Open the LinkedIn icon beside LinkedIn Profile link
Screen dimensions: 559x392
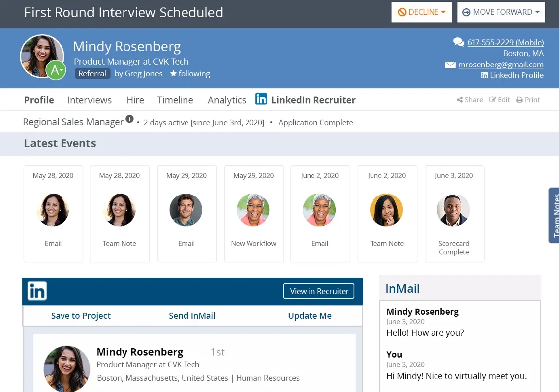(x=484, y=75)
